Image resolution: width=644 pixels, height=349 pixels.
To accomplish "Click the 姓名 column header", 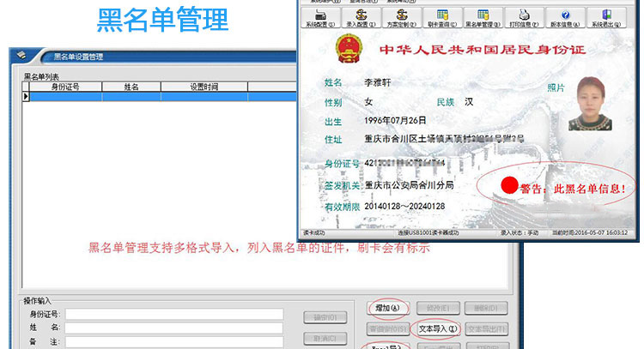I will (131, 87).
